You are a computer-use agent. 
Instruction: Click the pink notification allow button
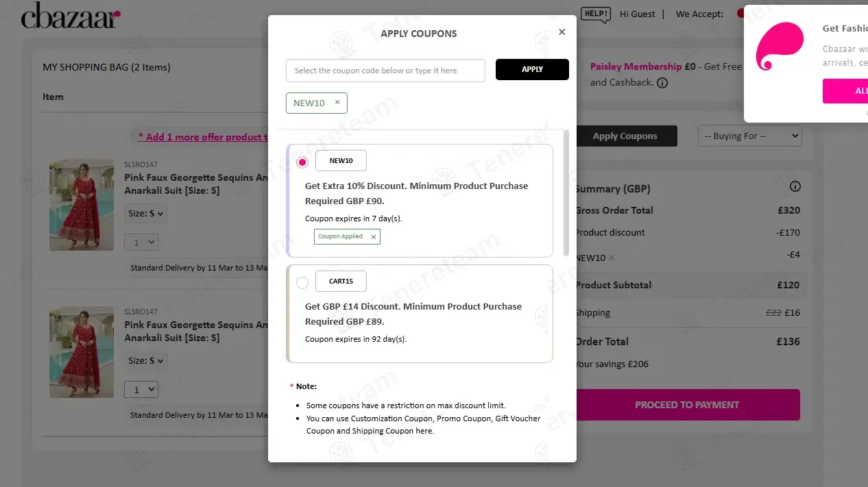click(x=845, y=91)
